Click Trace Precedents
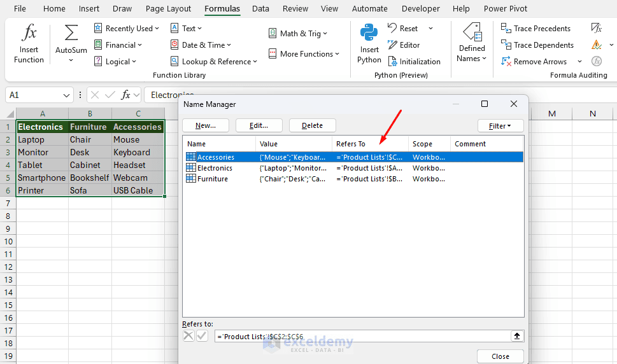Screen dimensions: 617x364 click(x=535, y=28)
